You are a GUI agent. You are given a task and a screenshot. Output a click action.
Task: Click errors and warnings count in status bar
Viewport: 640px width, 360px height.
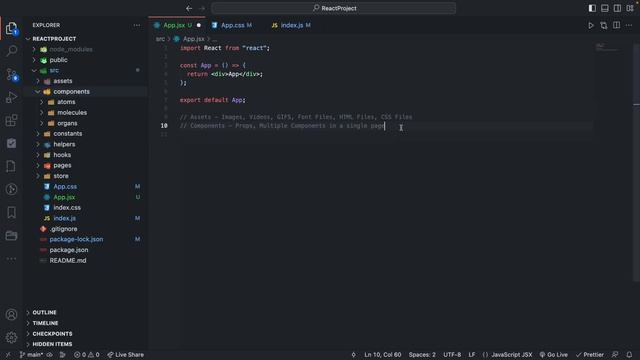[86, 355]
